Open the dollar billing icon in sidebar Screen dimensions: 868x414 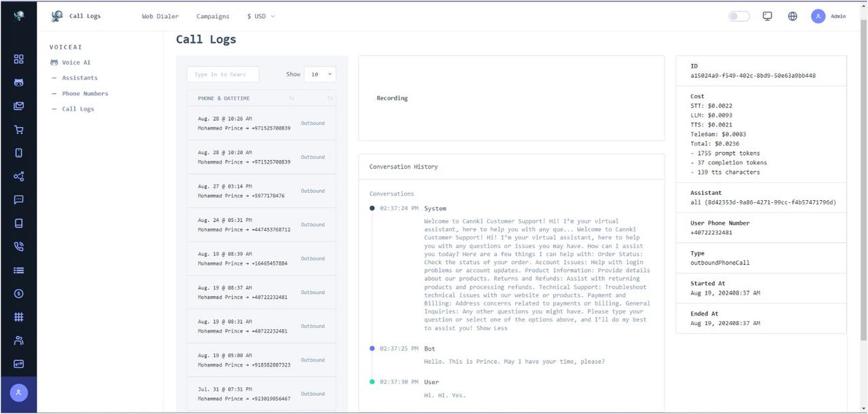pos(18,294)
